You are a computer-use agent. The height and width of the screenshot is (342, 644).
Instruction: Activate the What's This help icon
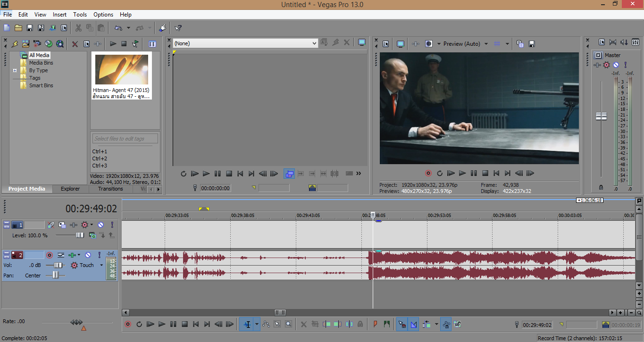[x=178, y=28]
